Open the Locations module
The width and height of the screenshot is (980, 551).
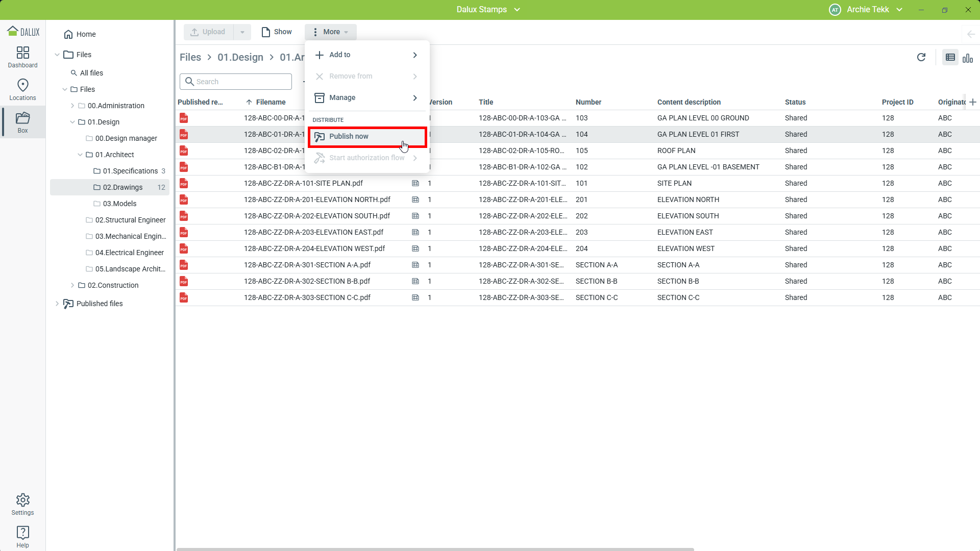(22, 89)
